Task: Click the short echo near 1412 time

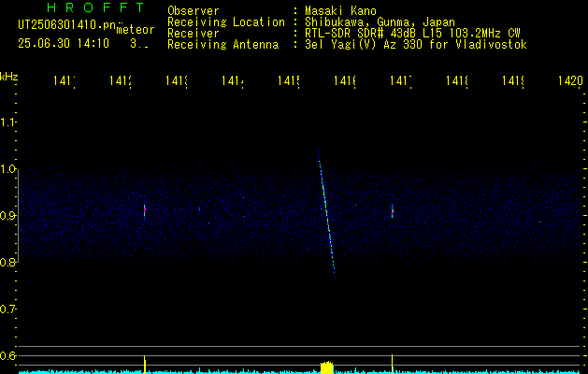Action: [144, 212]
